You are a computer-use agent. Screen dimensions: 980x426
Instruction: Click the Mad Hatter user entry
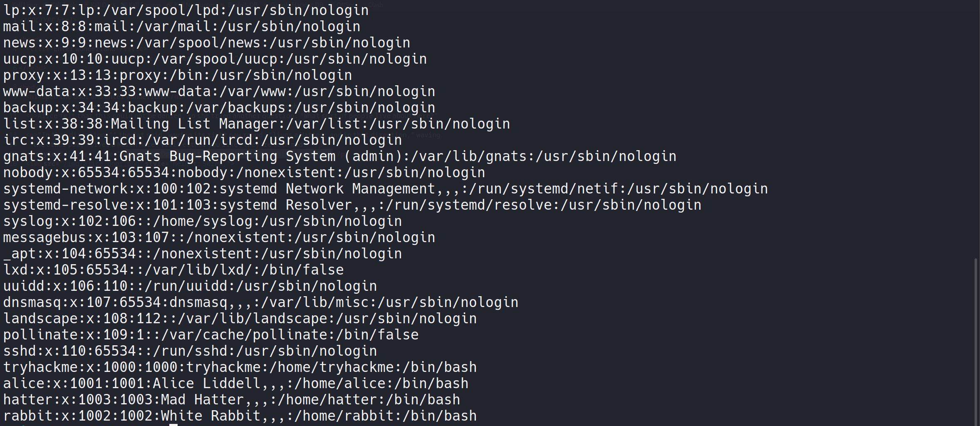pos(231,400)
